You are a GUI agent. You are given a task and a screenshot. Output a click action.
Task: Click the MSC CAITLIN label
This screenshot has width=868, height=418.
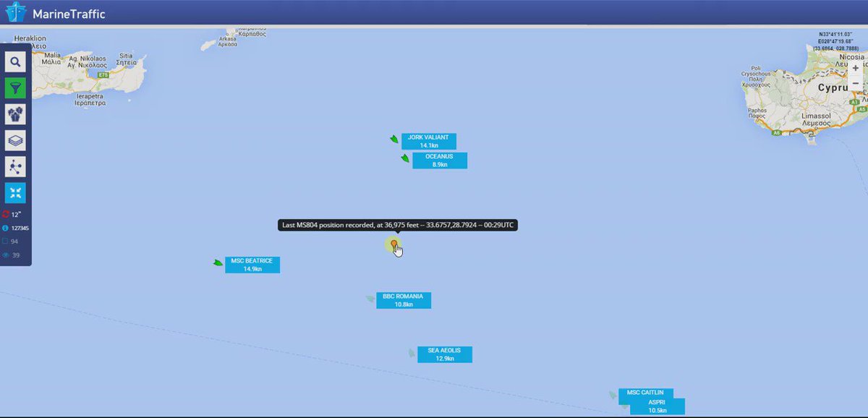(x=645, y=393)
